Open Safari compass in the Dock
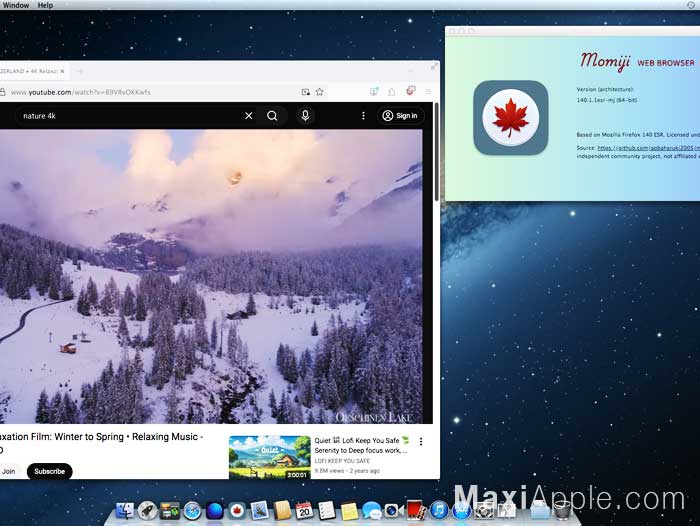700x526 pixels. (x=192, y=511)
